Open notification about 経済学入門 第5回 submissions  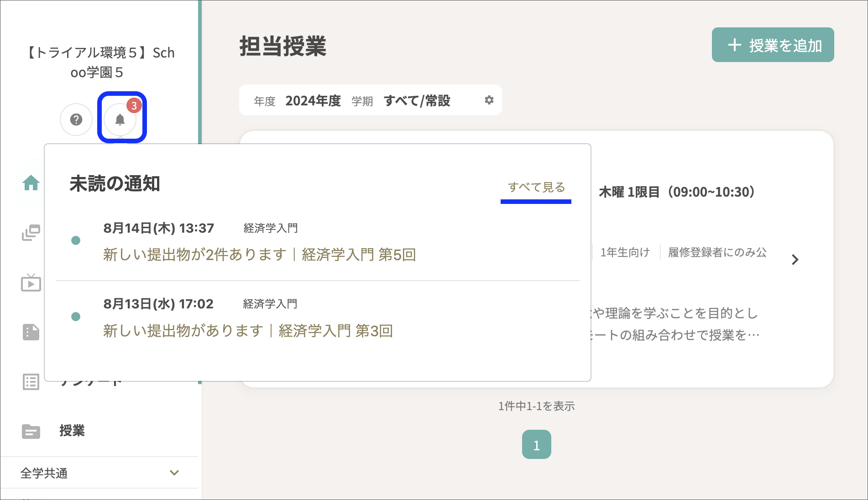[259, 255]
